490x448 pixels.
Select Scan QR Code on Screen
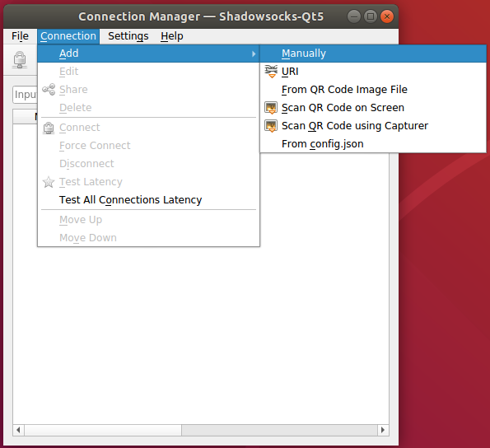(x=373, y=108)
